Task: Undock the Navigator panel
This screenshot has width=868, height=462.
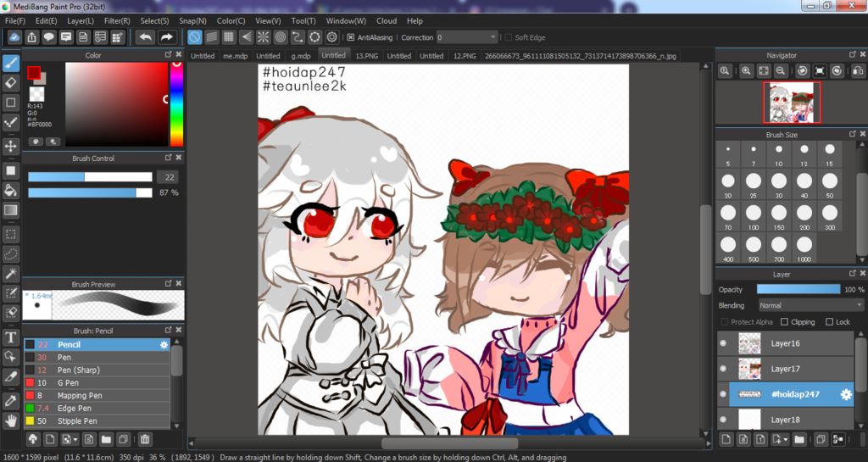Action: coord(853,55)
